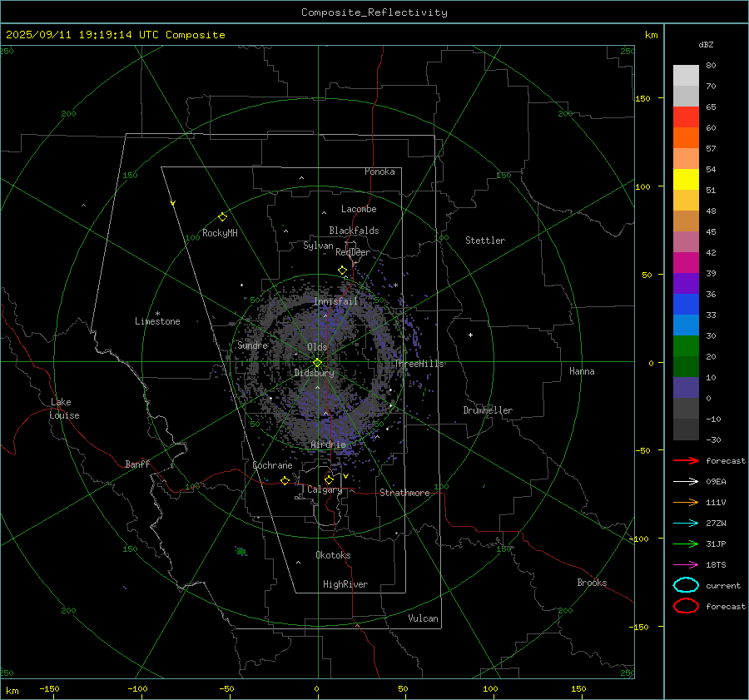Pick the lightest gray 70-80 dBZ band

pos(686,75)
